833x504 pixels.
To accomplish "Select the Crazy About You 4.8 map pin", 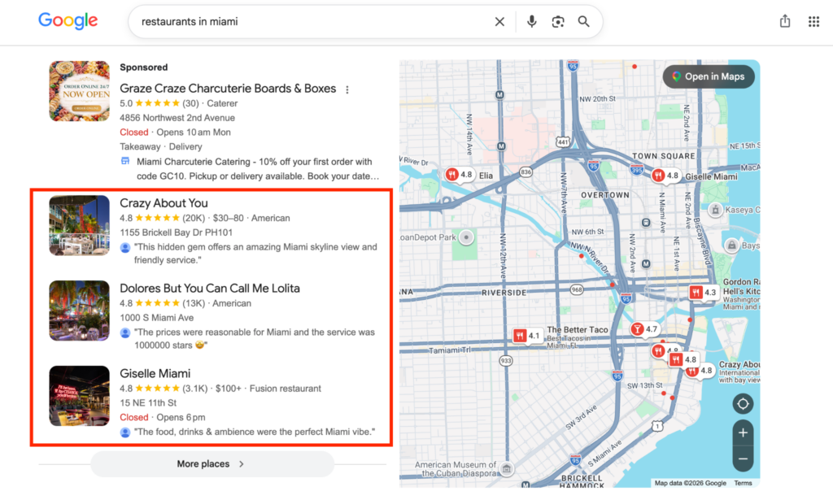I will tap(700, 371).
